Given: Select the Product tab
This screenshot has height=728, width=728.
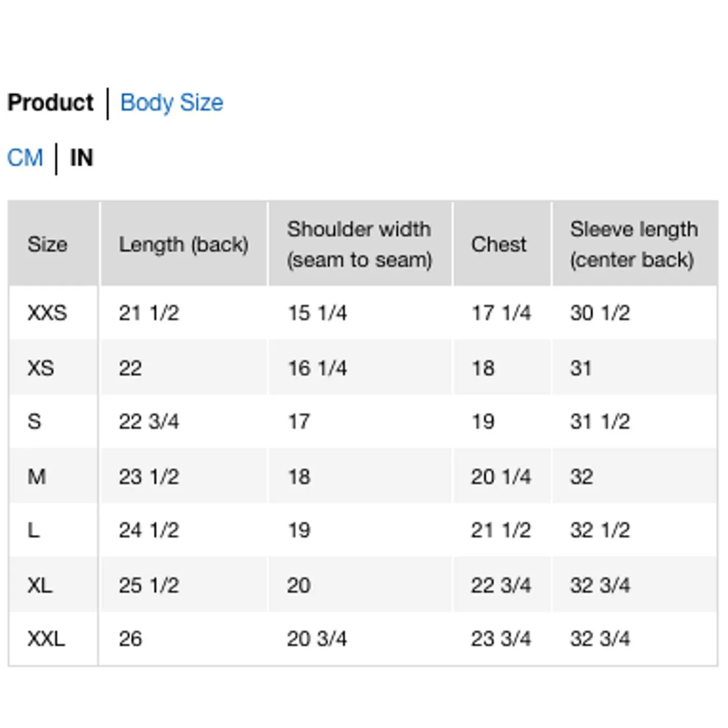Looking at the screenshot, I should pos(50,103).
